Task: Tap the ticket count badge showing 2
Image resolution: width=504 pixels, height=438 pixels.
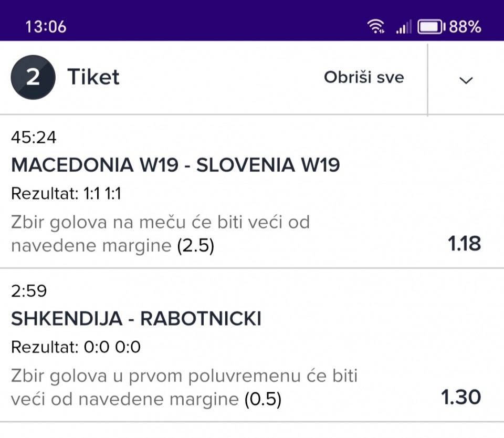Action: (x=33, y=78)
